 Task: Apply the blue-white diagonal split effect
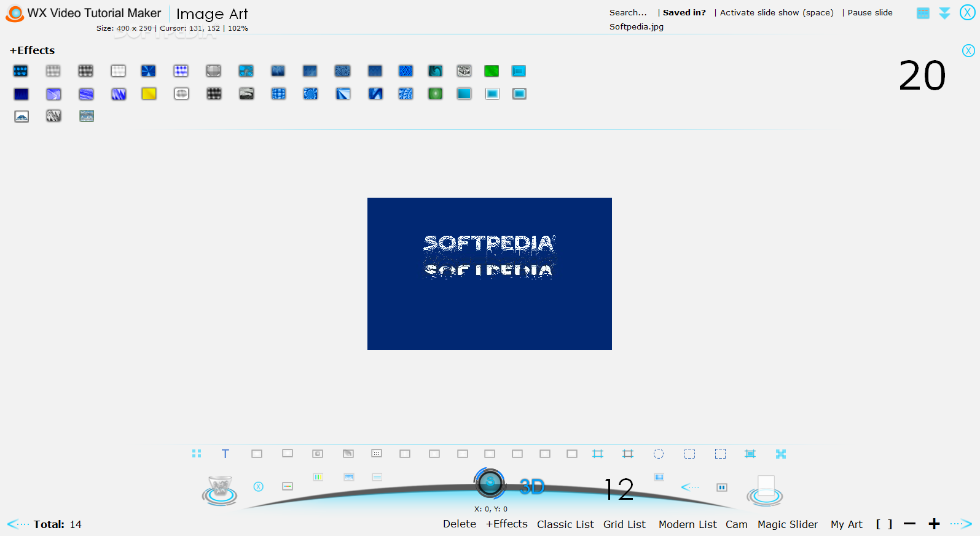coord(343,93)
